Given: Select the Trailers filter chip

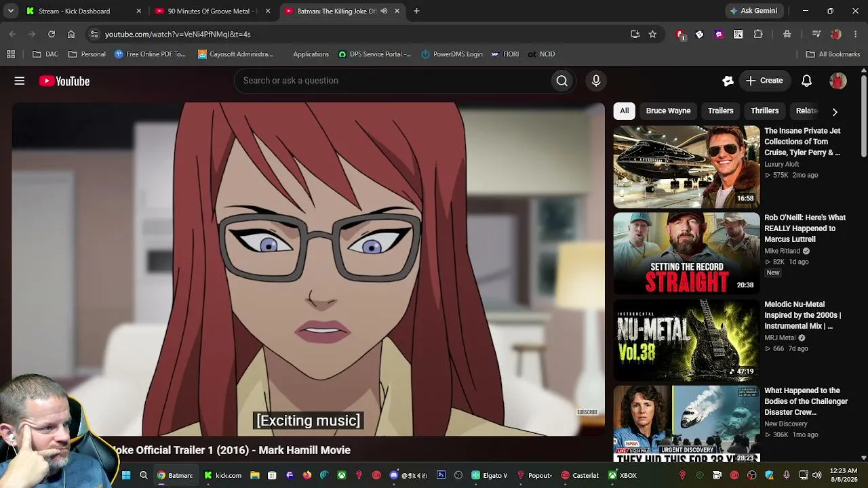Looking at the screenshot, I should point(721,111).
